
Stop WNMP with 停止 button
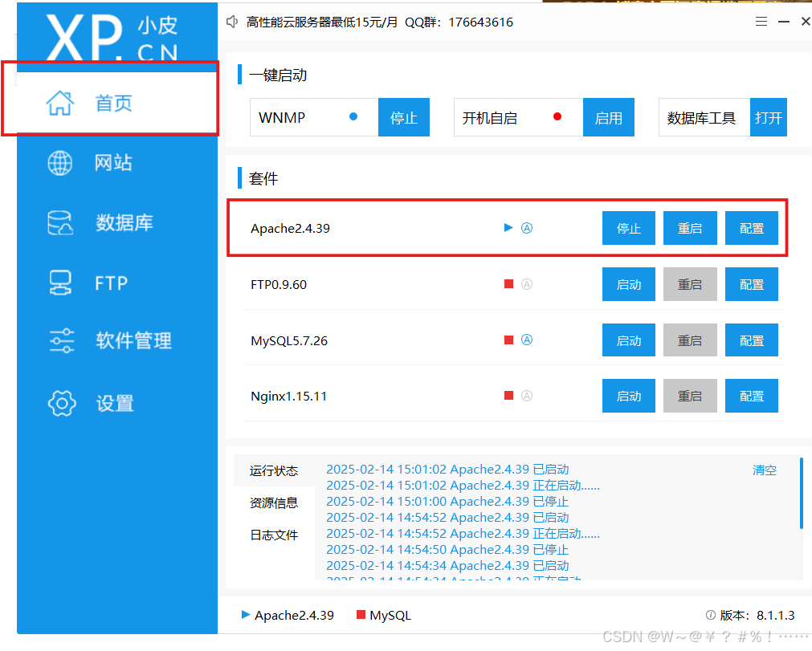[x=404, y=117]
